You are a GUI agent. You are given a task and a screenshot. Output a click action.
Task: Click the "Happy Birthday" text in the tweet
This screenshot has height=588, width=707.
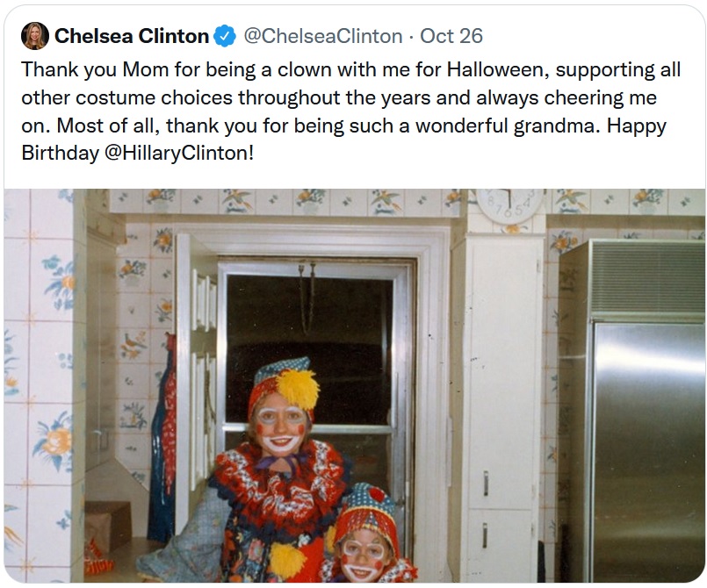click(631, 125)
